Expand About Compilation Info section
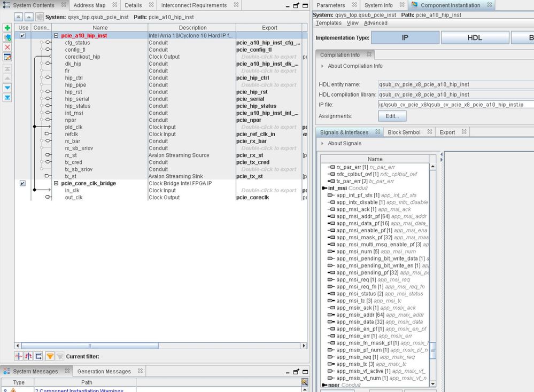534x392 pixels. click(x=322, y=66)
